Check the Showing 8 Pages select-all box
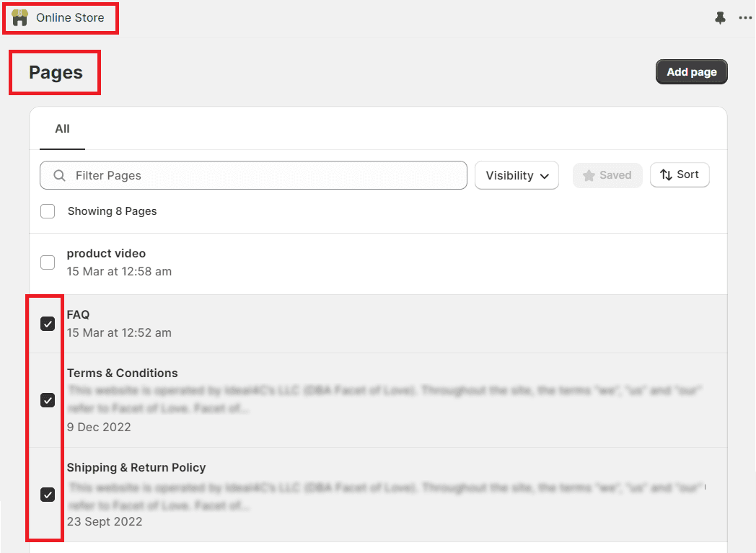Image resolution: width=756 pixels, height=553 pixels. [x=48, y=211]
